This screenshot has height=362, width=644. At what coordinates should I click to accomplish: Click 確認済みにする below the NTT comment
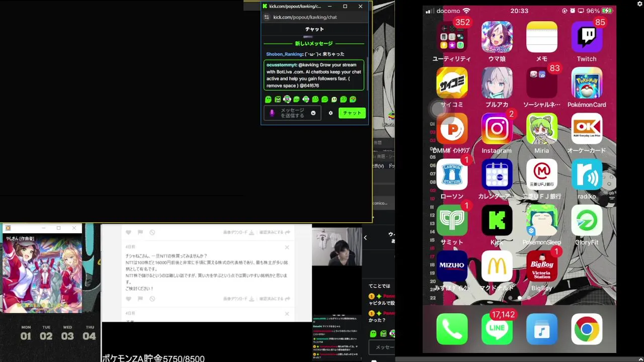coord(275,299)
